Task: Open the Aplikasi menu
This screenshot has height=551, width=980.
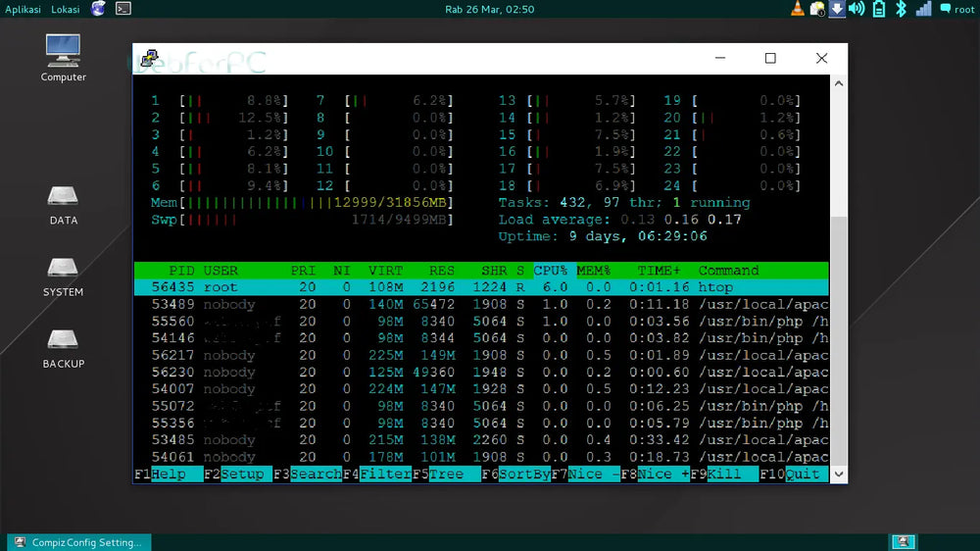Action: (x=24, y=10)
